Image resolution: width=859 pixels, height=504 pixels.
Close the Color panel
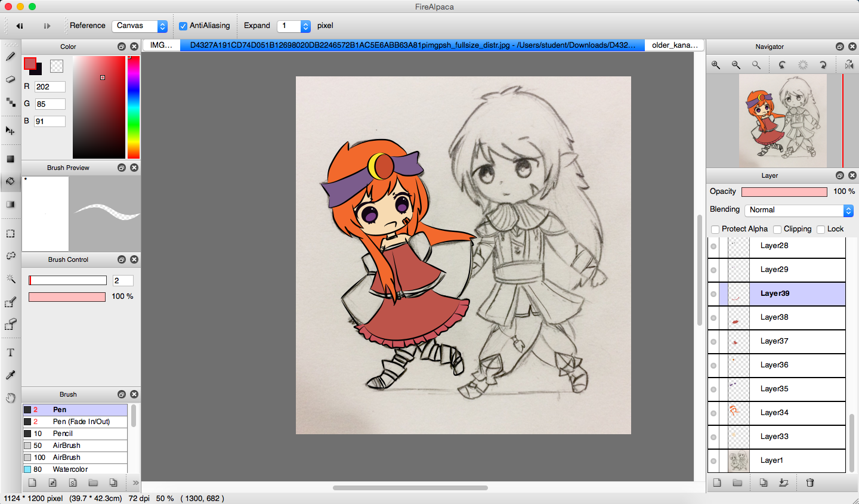(134, 47)
